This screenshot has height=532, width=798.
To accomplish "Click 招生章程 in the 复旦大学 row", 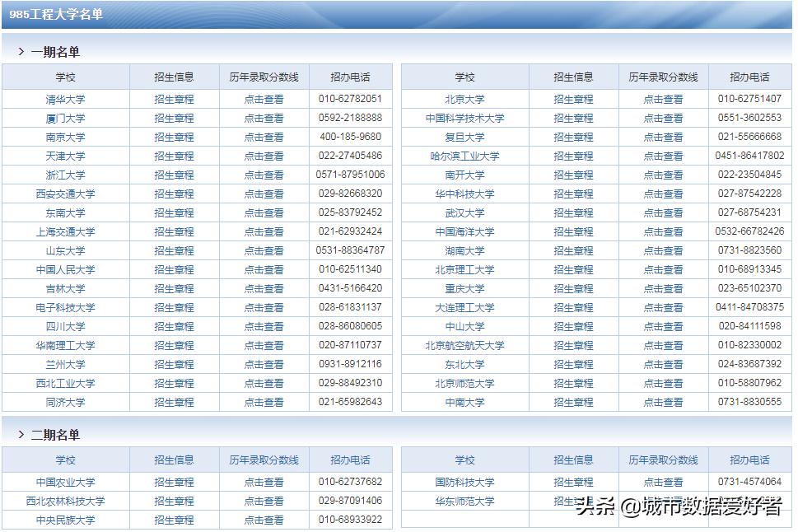I will pyautogui.click(x=573, y=137).
